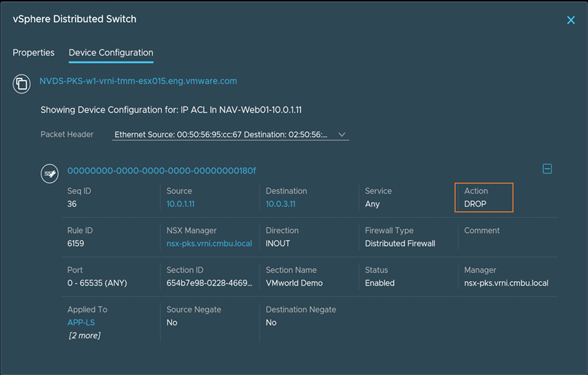Select the VMworld Demo section name

pyautogui.click(x=294, y=283)
